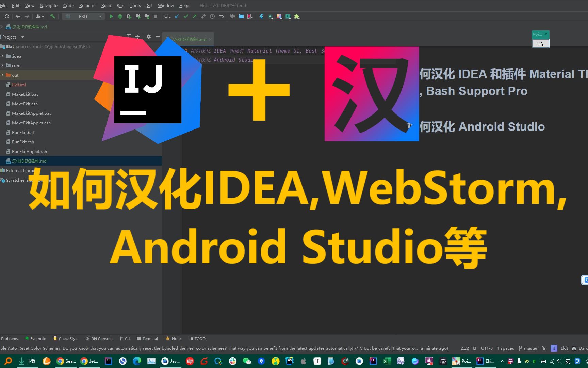Open WebStorm from the taskbar
Viewport: 588px width, 368px height.
[x=290, y=361]
